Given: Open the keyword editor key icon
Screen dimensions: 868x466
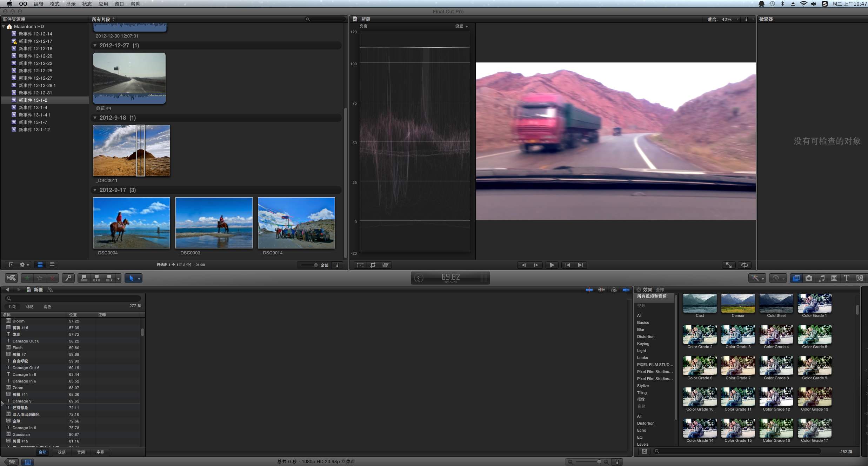Looking at the screenshot, I should tap(68, 278).
